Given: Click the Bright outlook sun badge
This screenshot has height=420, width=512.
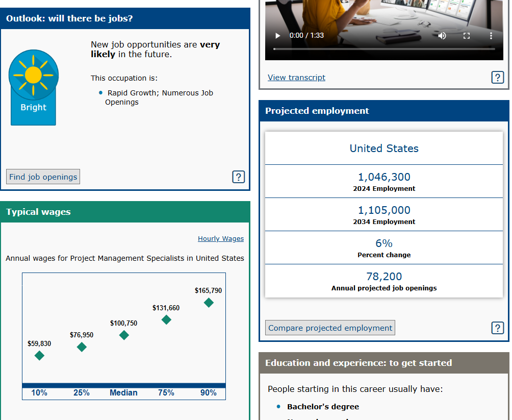Looking at the screenshot, I should pos(34,87).
